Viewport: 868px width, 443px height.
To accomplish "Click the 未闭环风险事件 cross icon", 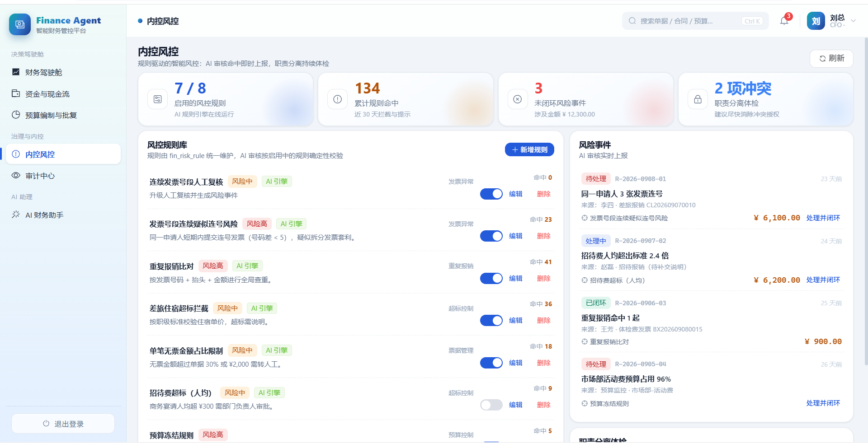I will [x=518, y=99].
